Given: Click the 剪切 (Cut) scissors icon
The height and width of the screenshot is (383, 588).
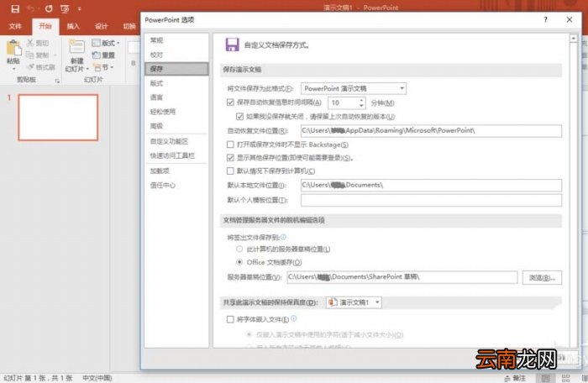Looking at the screenshot, I should 30,43.
